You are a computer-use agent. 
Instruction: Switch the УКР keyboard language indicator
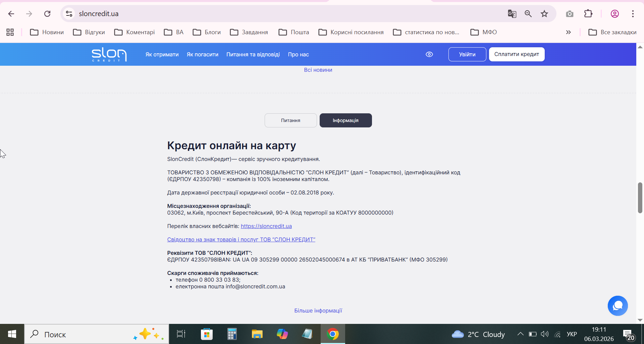tap(572, 334)
